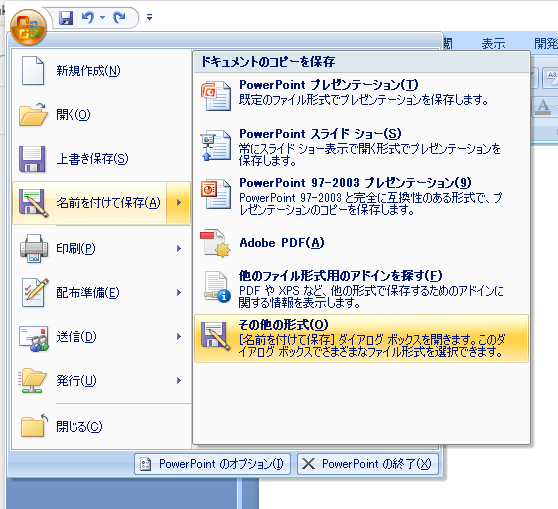Choose 他のファイル形式用のアドインを探す(F)

(x=361, y=289)
